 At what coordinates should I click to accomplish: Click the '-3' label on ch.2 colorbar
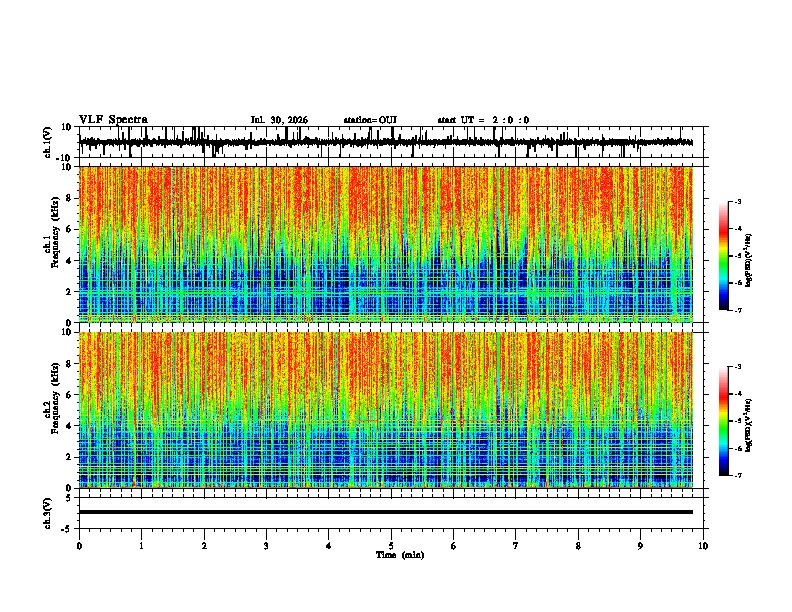tap(738, 367)
